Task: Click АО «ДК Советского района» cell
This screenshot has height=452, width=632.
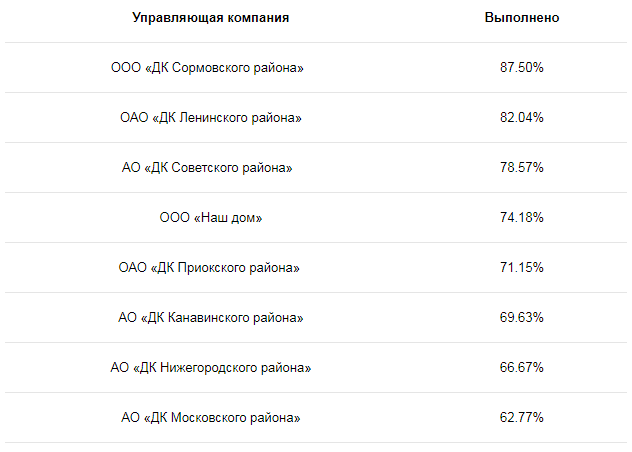Action: (207, 167)
